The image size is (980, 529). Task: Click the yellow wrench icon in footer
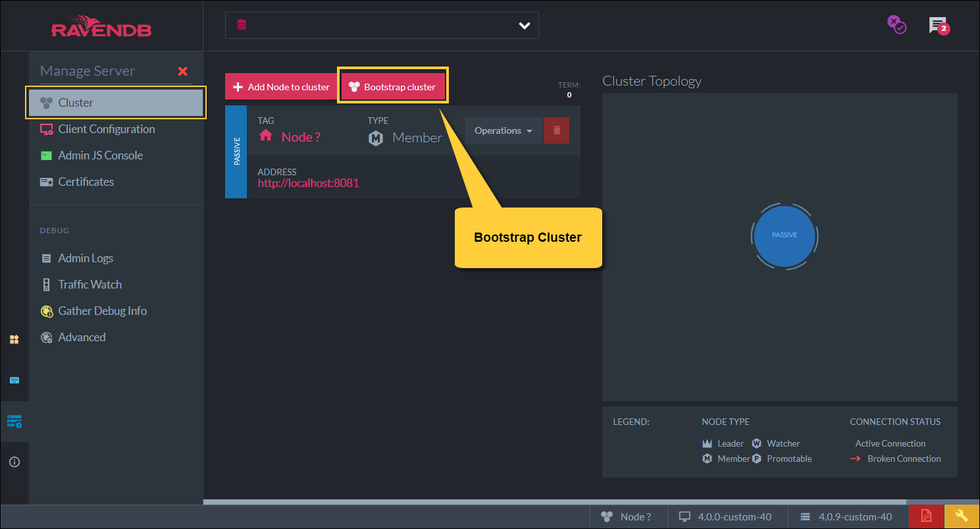[x=962, y=516]
